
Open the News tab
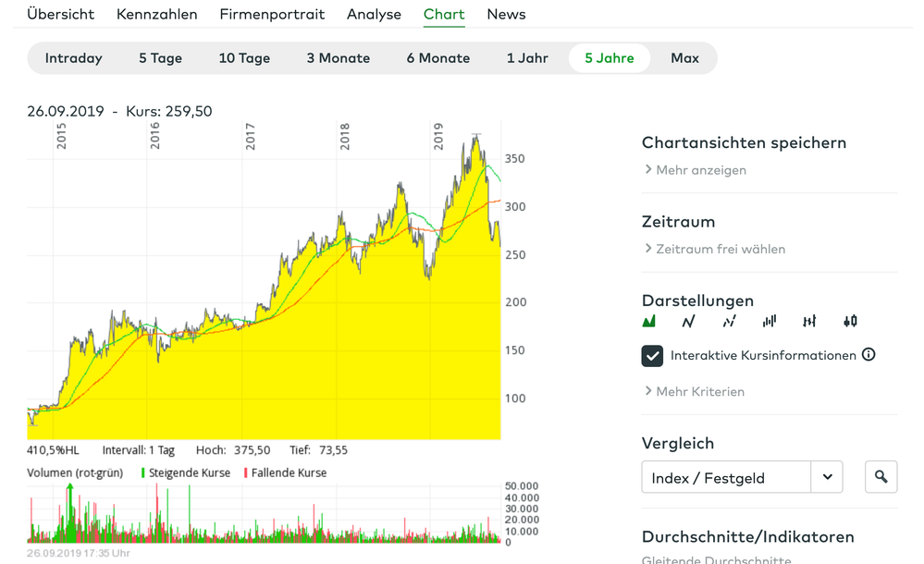point(506,14)
